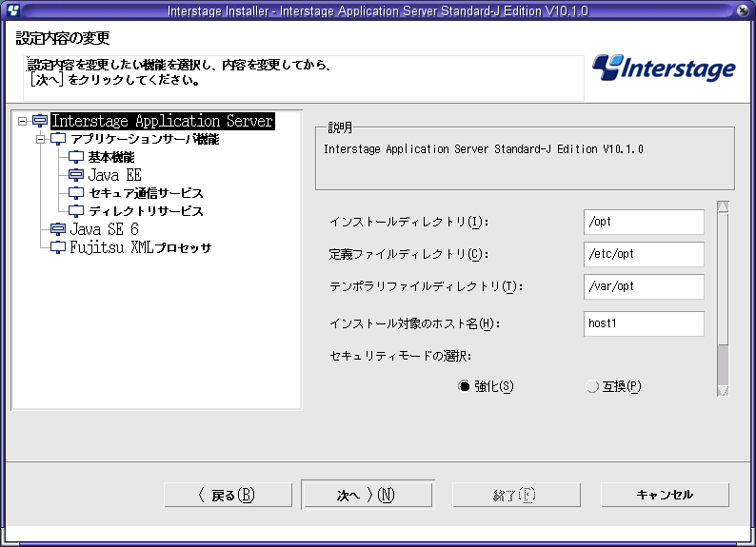The width and height of the screenshot is (756, 547).
Task: Click the 戻る(B) back button
Action: coord(229,495)
